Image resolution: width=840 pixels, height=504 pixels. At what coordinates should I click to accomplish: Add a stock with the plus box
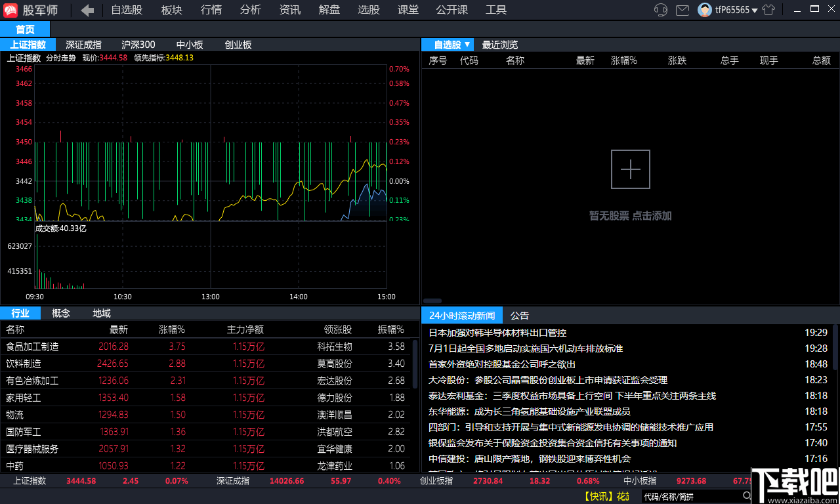631,169
